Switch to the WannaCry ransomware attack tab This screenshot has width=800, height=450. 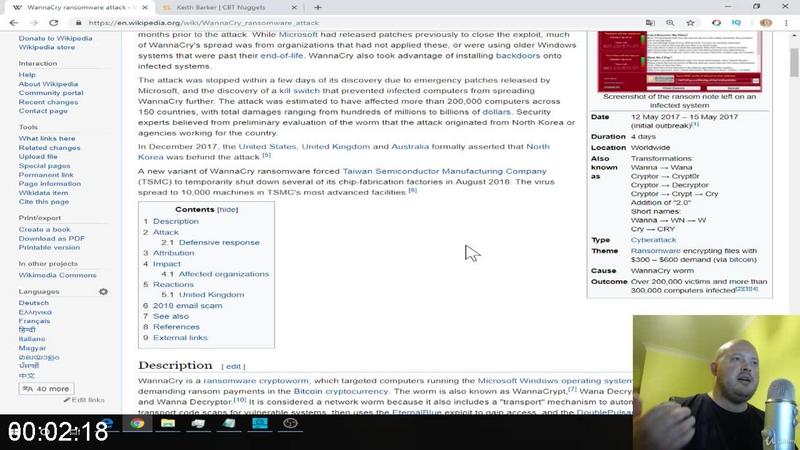(77, 8)
